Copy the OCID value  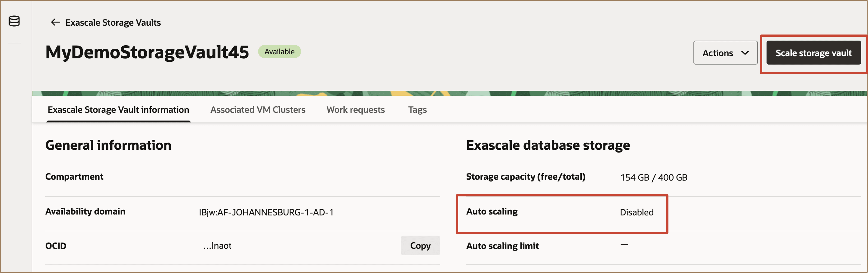pyautogui.click(x=420, y=245)
